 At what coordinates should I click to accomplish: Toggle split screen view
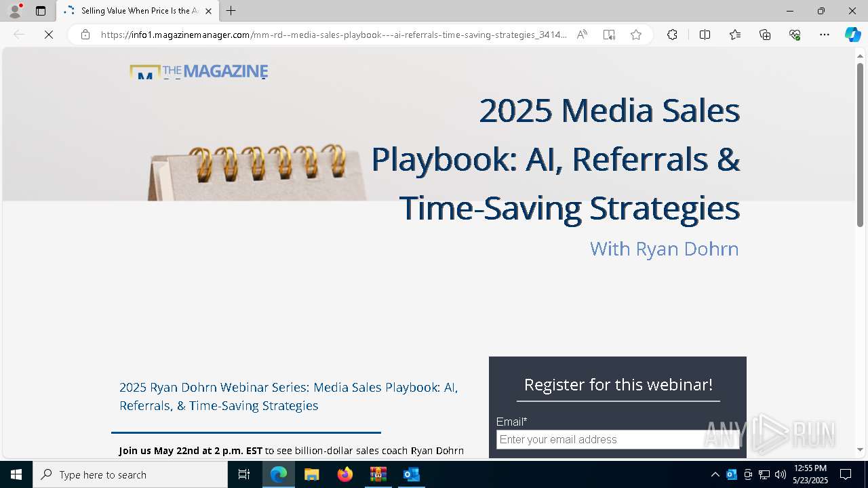(x=705, y=35)
